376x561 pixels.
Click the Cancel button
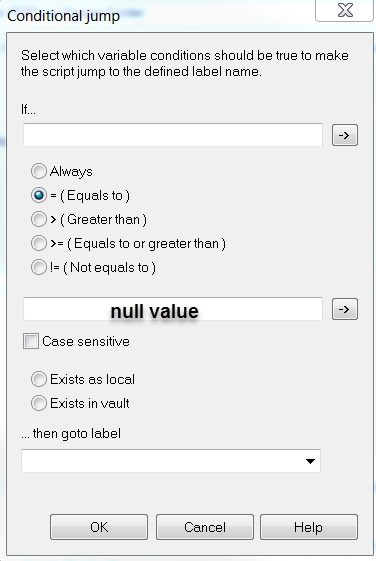click(205, 527)
